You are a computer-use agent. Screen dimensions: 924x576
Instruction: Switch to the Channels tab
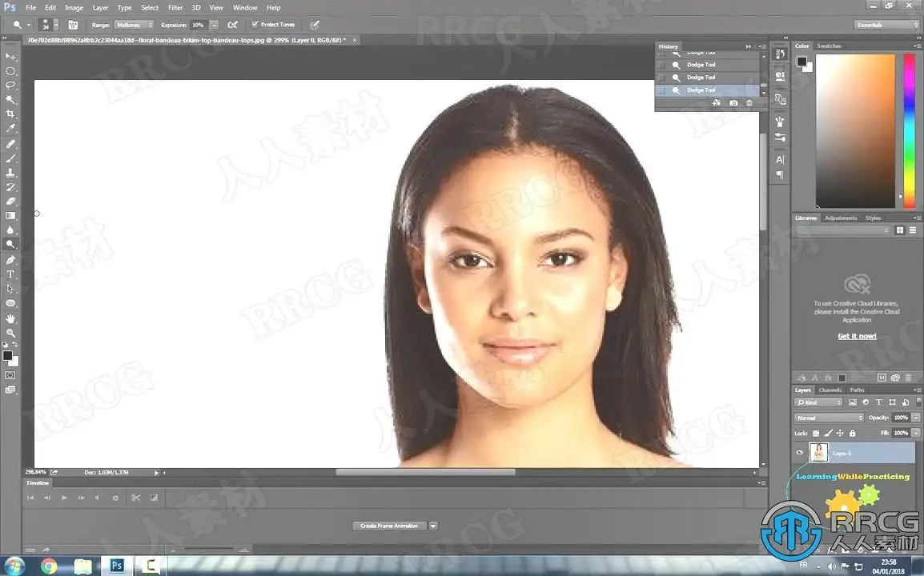click(x=830, y=390)
